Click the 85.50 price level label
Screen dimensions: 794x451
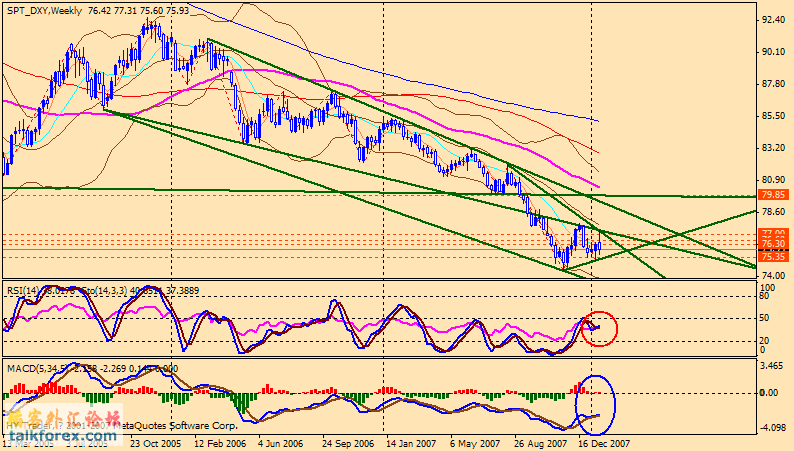(x=773, y=116)
